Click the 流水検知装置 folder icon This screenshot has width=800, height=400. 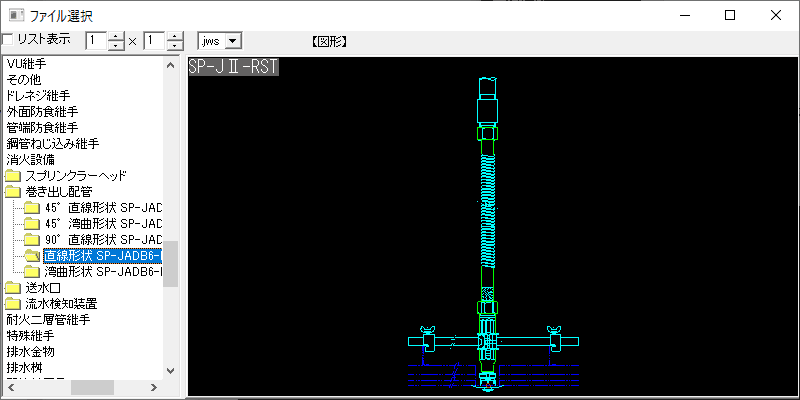coord(12,304)
